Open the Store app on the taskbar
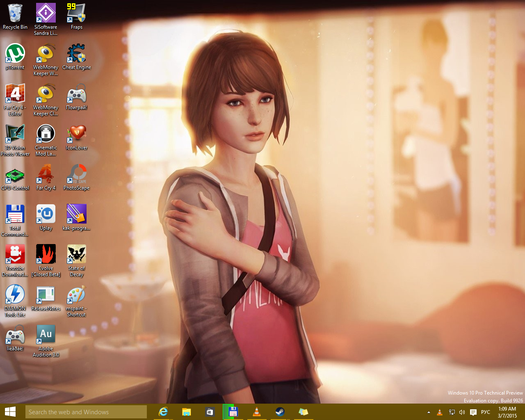This screenshot has width=525, height=420. tap(210, 412)
